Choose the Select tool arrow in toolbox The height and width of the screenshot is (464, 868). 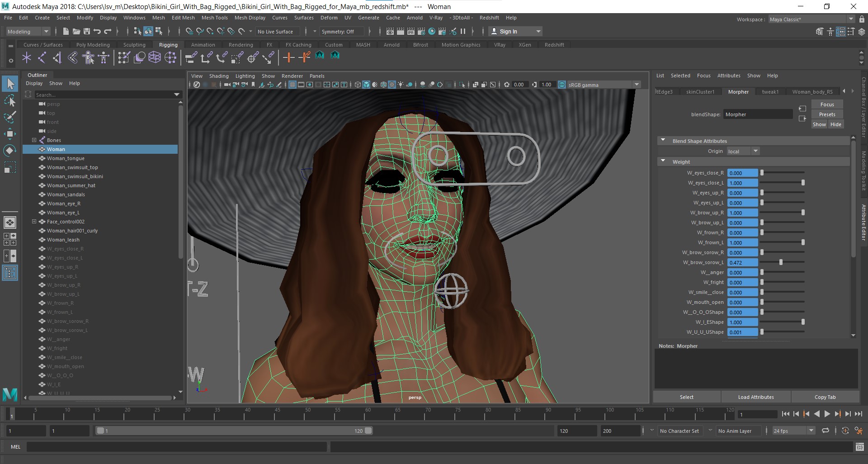tap(10, 84)
